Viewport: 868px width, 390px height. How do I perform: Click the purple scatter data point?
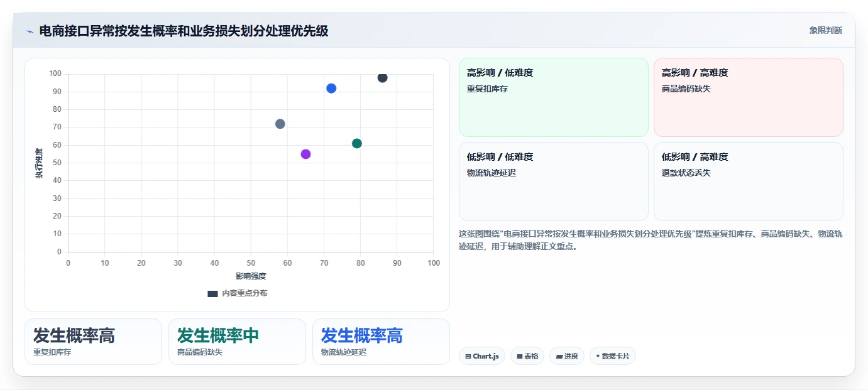(306, 154)
